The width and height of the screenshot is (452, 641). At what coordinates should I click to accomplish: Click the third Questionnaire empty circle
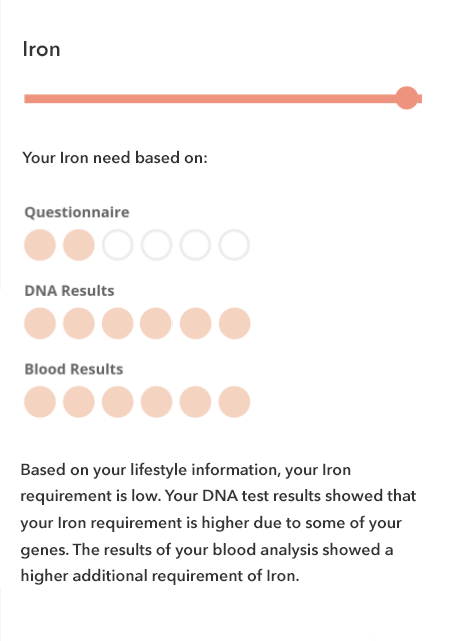click(x=118, y=245)
